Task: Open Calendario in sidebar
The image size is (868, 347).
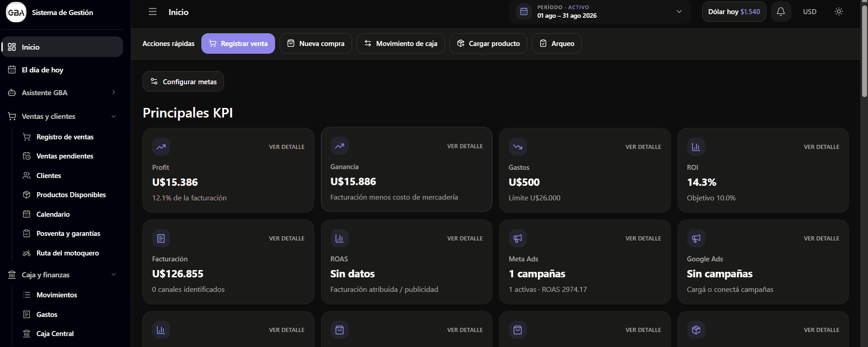Action: tap(53, 214)
